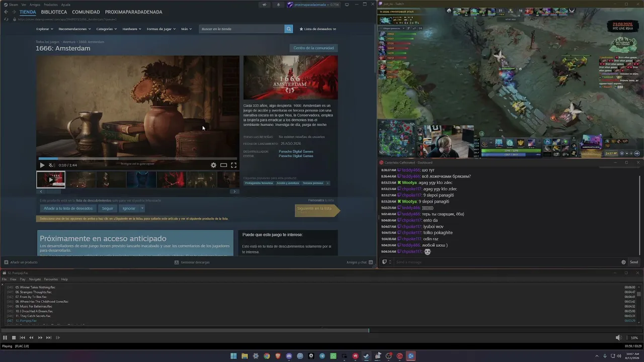Expand the Recomendaciones menu
The width and height of the screenshot is (644, 362).
point(74,29)
